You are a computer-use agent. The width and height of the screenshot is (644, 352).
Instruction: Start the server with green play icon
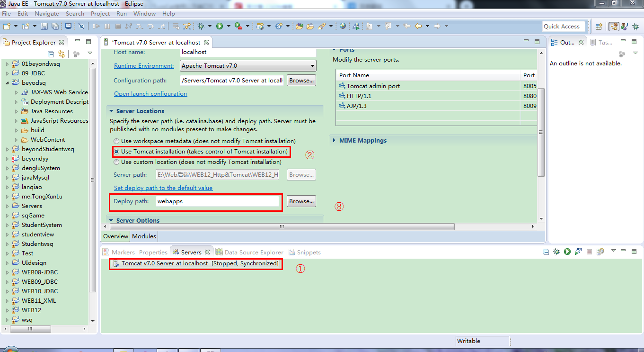567,252
